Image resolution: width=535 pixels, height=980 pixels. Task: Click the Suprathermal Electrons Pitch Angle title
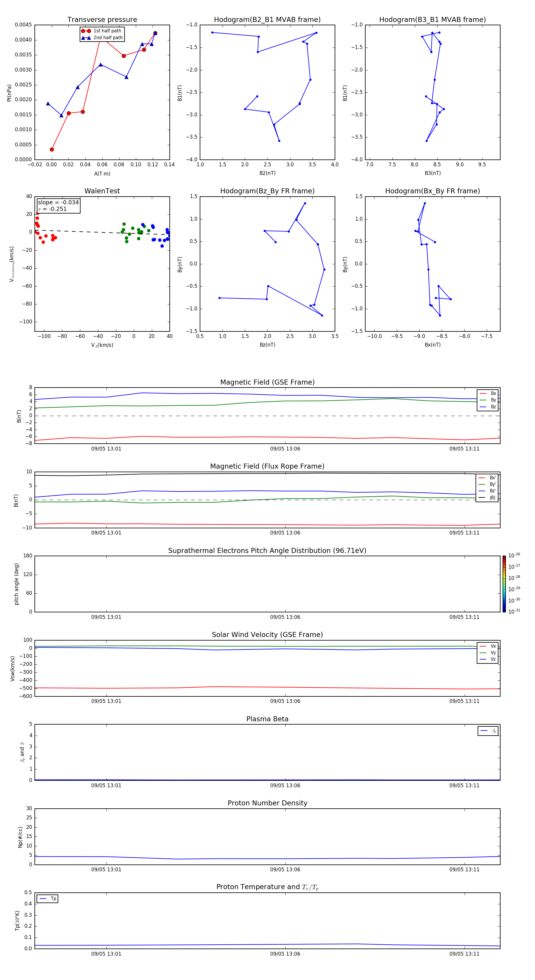[x=267, y=551]
